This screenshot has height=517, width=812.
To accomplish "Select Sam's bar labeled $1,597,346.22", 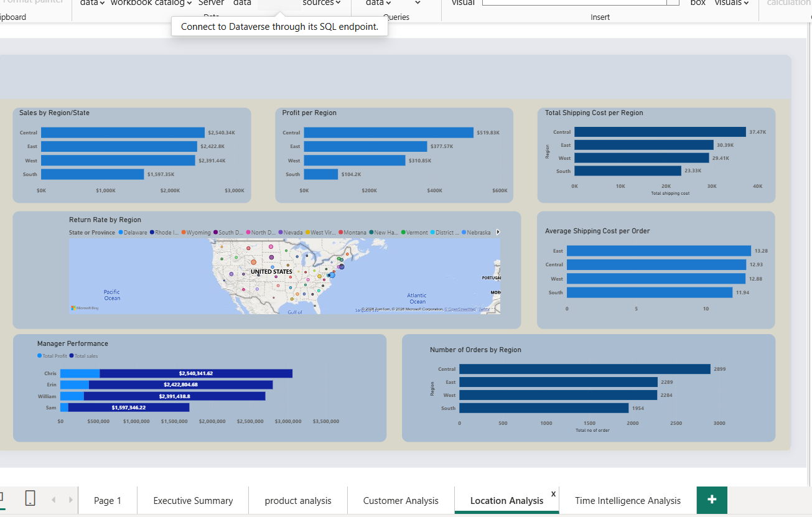I will tap(129, 408).
